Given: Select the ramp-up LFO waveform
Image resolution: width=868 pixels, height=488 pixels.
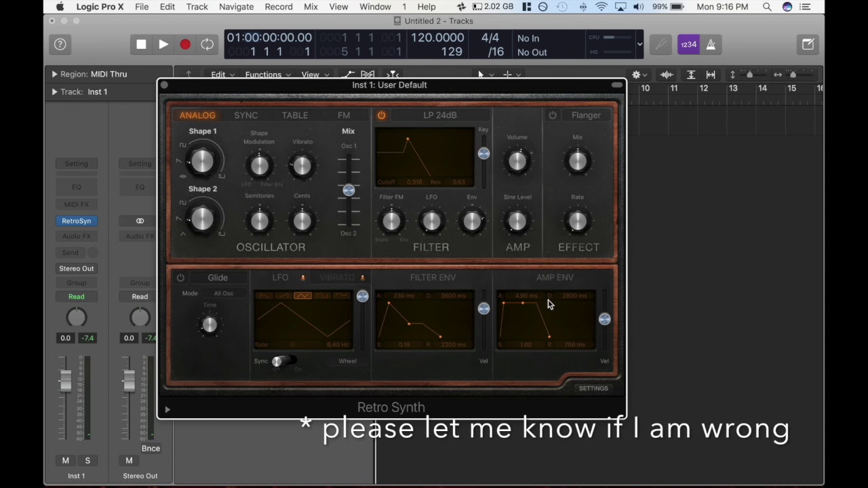Looking at the screenshot, I should point(284,296).
